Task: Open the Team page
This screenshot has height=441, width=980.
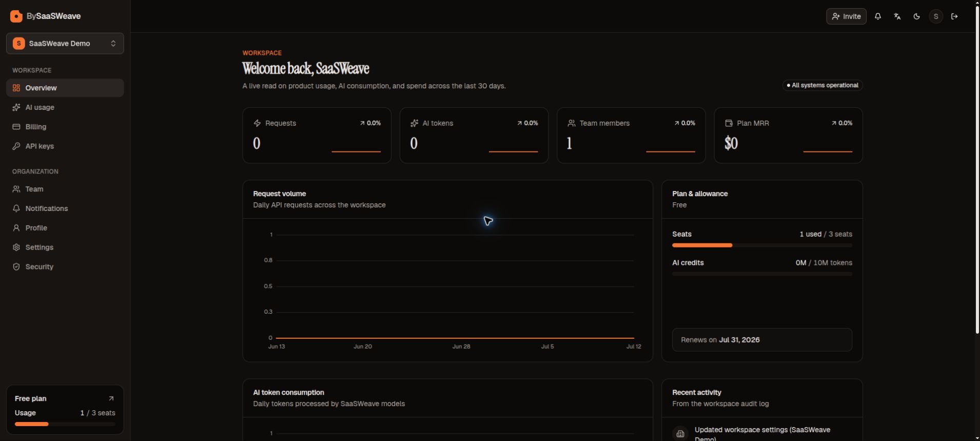Action: coord(65,189)
